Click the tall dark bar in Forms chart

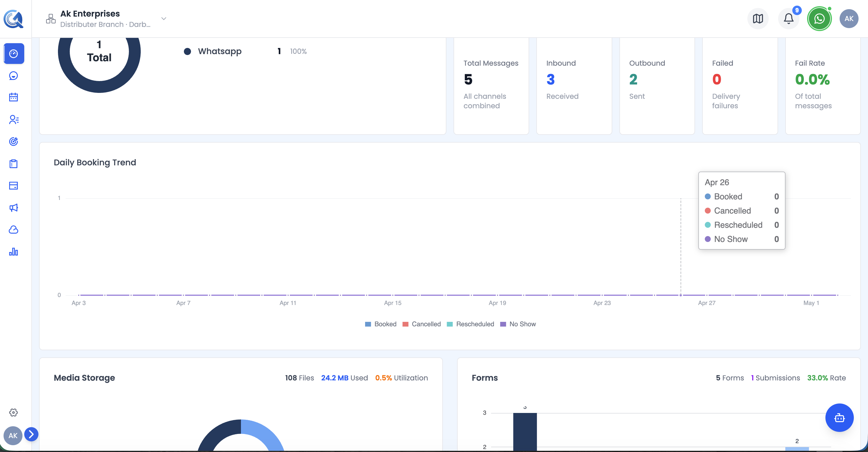coord(525,431)
